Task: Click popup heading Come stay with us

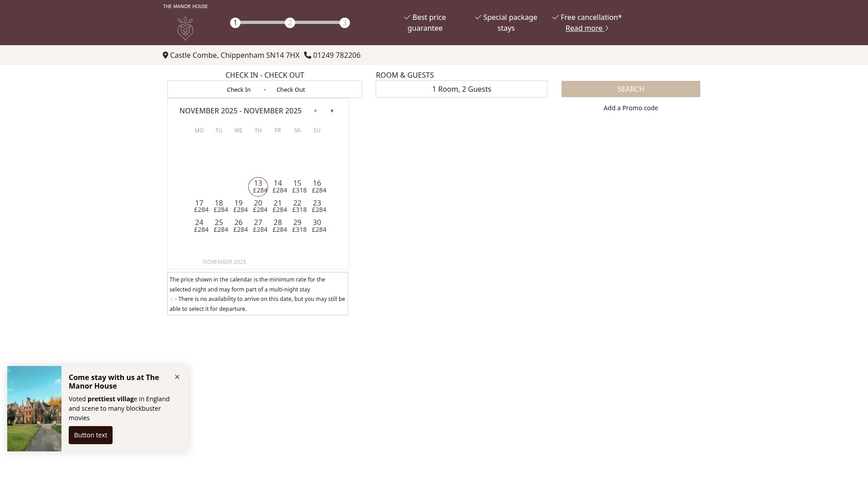Action: click(x=114, y=382)
